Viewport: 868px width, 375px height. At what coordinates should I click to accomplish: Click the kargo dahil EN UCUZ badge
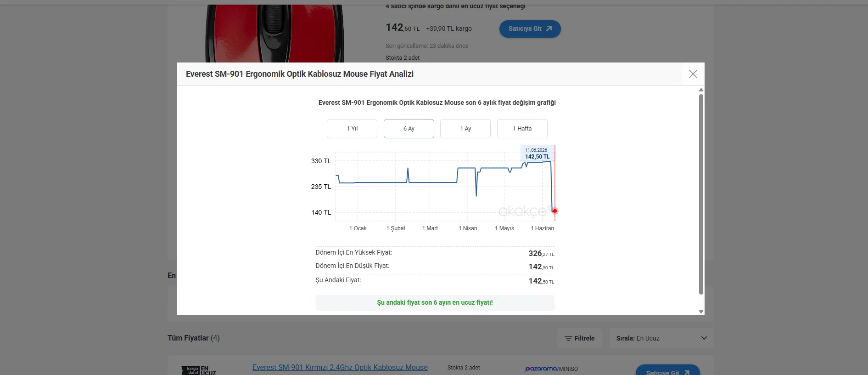199,370
